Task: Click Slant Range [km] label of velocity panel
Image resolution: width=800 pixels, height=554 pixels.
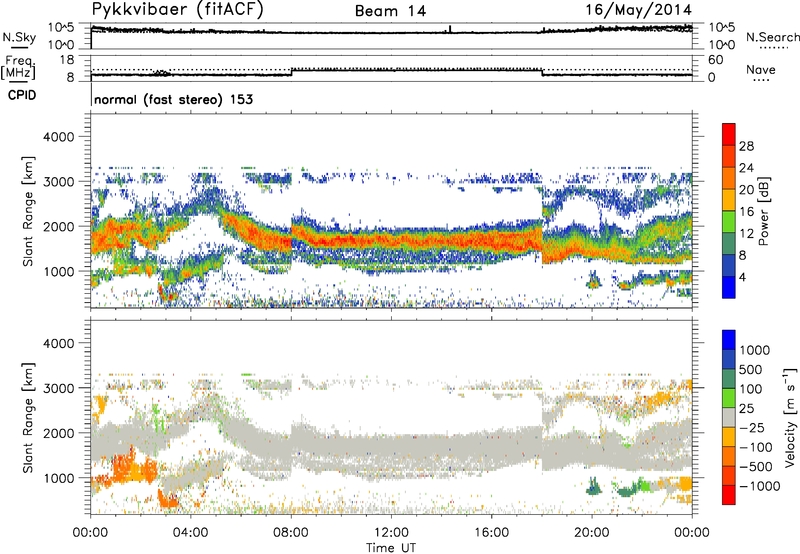Action: [x=28, y=417]
